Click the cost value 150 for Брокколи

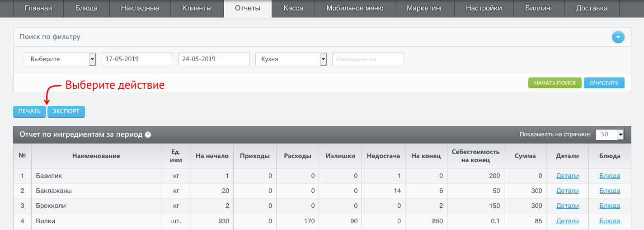click(x=494, y=206)
